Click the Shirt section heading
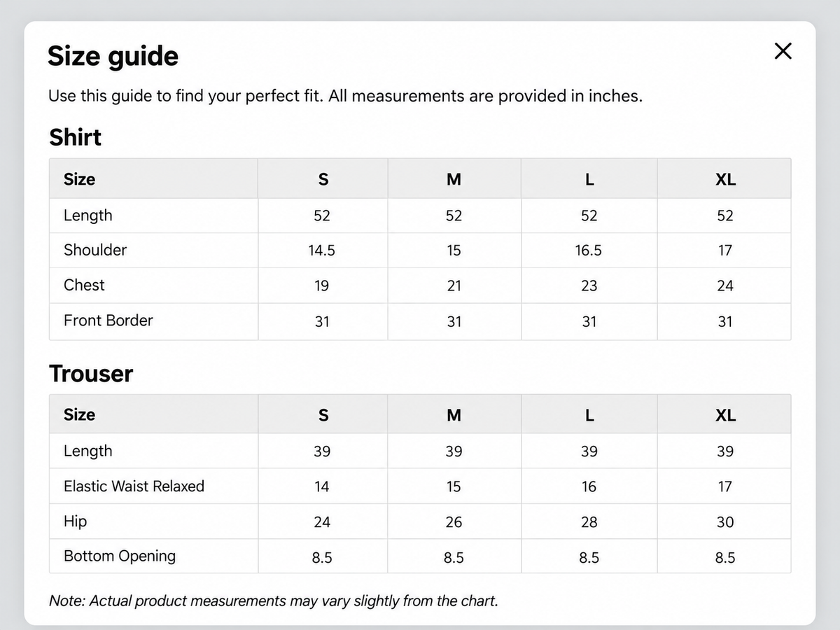 click(x=75, y=137)
